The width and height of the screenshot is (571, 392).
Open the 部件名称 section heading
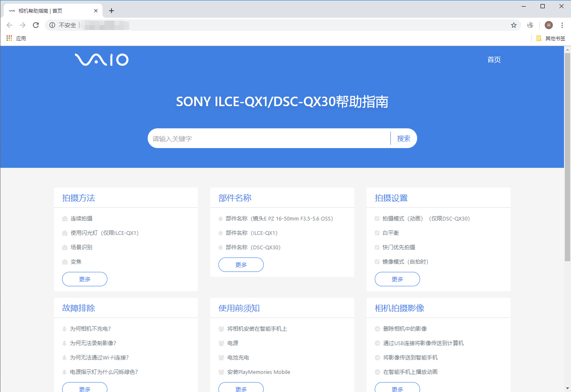click(x=235, y=198)
